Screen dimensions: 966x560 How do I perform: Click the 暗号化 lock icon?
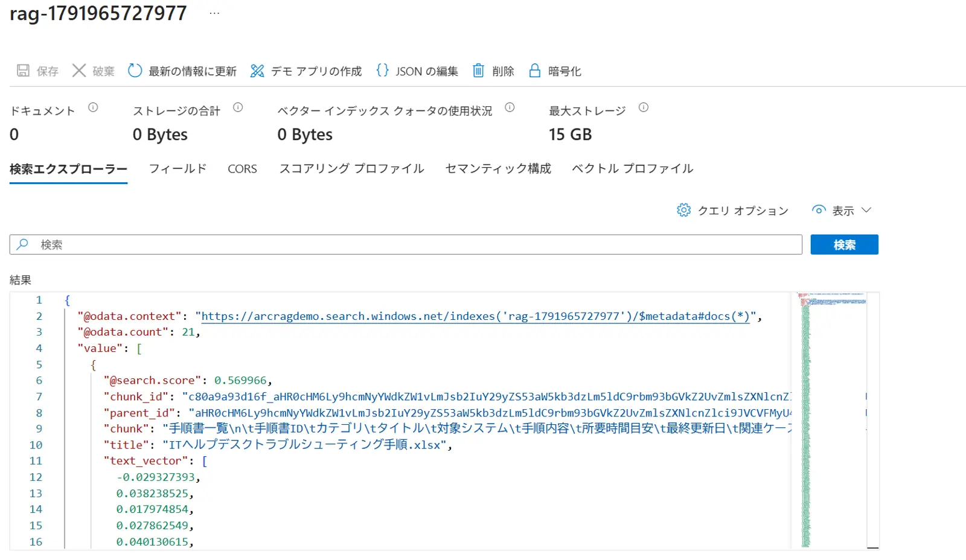pyautogui.click(x=534, y=71)
